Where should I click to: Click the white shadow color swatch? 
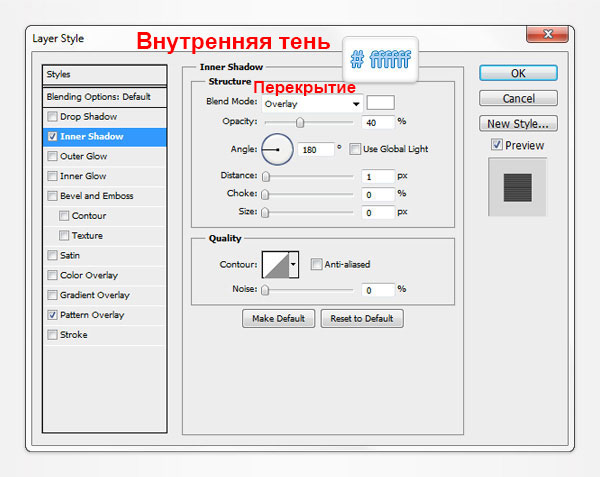click(x=380, y=103)
